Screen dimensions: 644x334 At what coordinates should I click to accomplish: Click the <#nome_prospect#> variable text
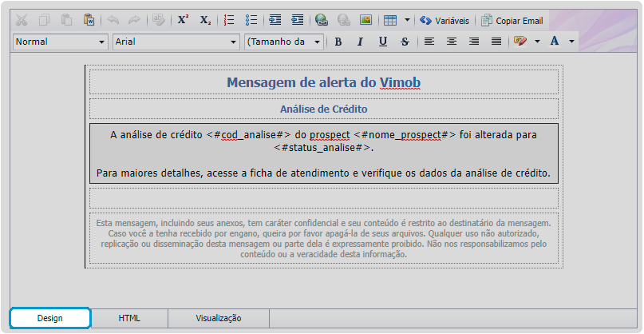click(x=405, y=135)
